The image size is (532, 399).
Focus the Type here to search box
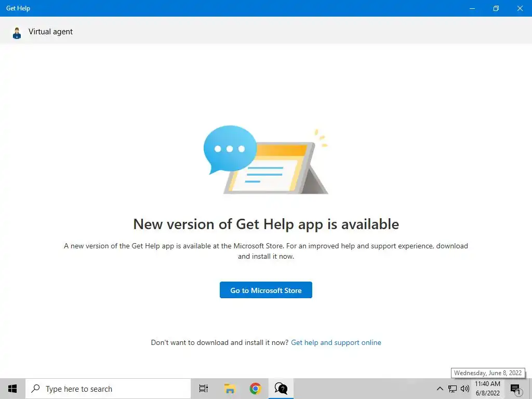pos(108,389)
